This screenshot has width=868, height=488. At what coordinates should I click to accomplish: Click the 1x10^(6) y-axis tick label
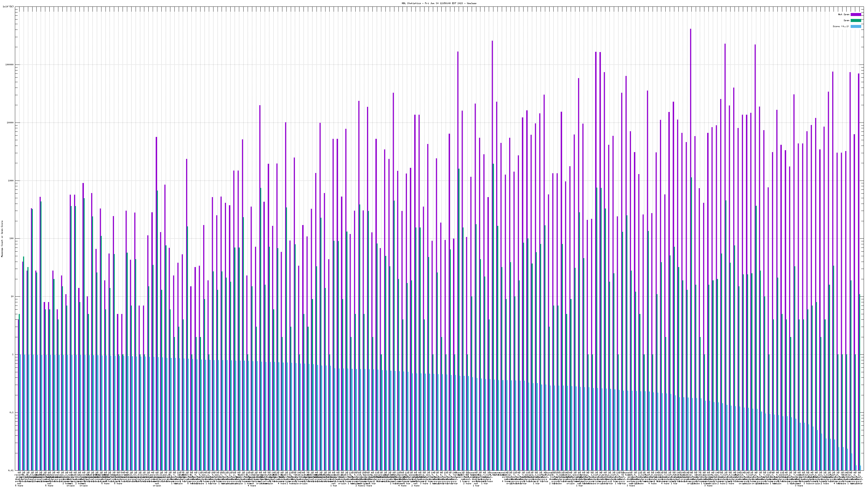(8, 7)
